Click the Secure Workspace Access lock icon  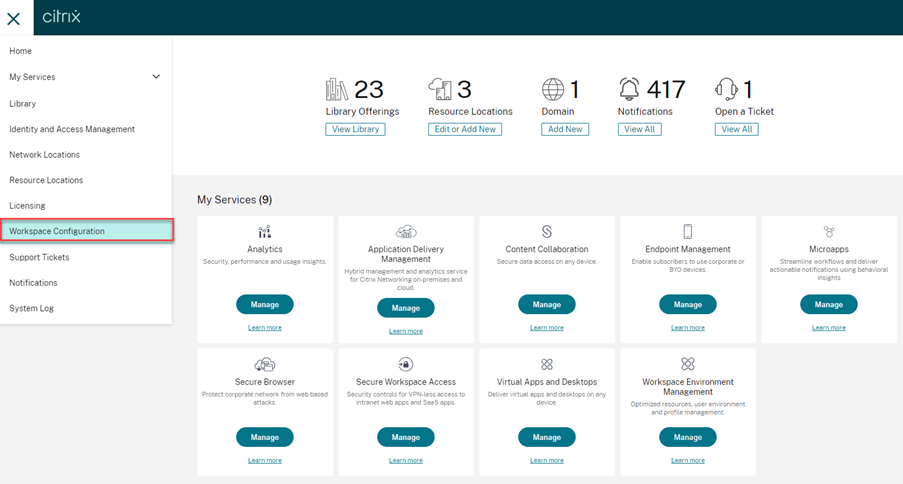click(x=406, y=364)
